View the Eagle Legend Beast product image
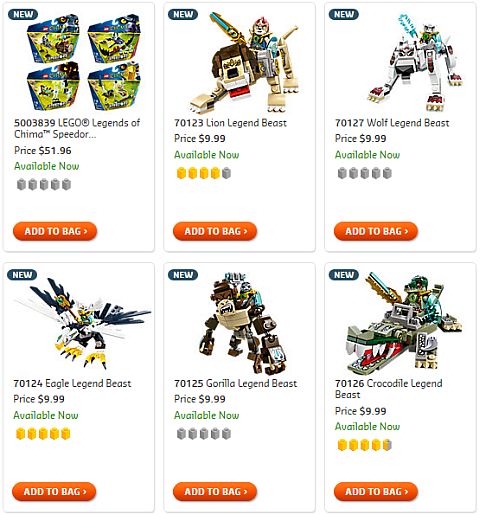Image resolution: width=480 pixels, height=515 pixels. point(82,323)
